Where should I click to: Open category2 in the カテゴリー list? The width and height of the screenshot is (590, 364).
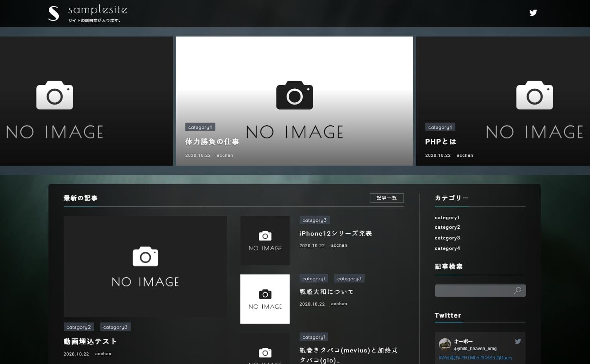click(x=447, y=227)
